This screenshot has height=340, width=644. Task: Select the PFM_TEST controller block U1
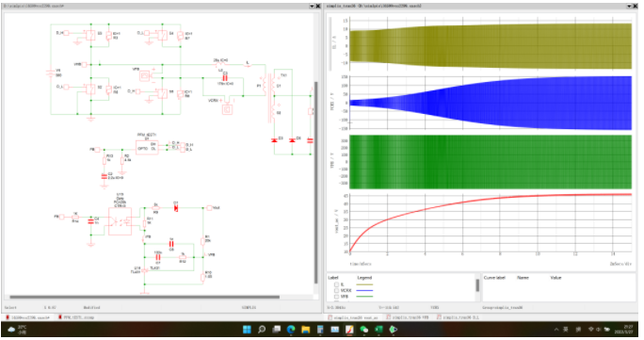147,147
